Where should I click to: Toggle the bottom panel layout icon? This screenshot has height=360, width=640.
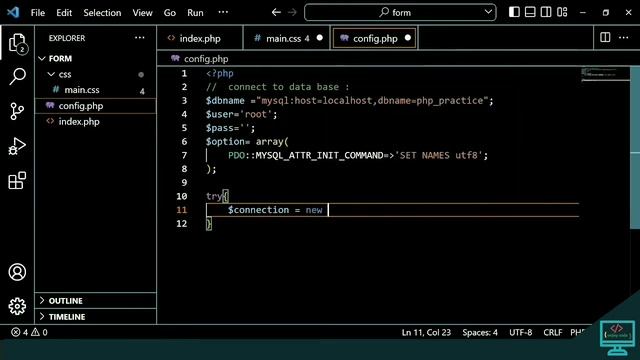click(x=530, y=12)
